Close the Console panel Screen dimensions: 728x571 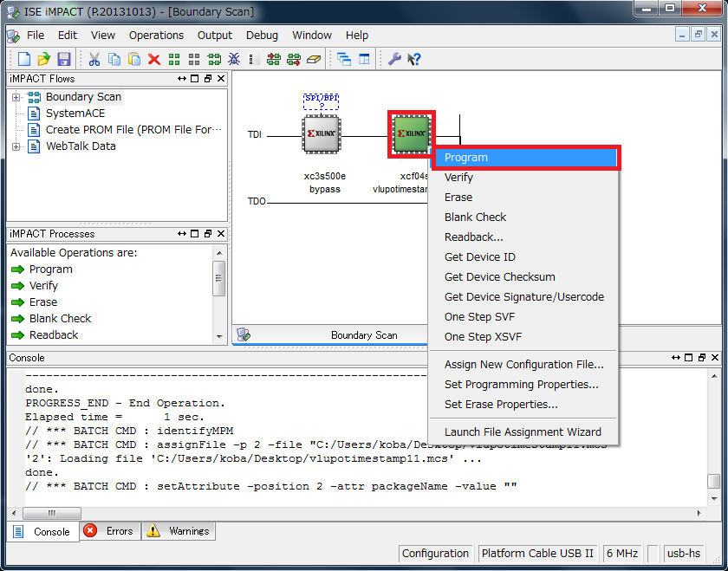point(715,358)
